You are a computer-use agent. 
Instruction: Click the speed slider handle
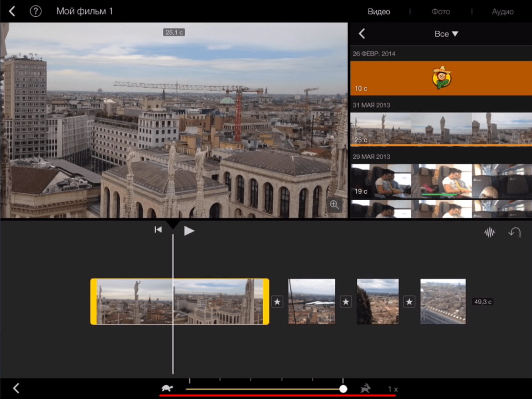[x=343, y=389]
